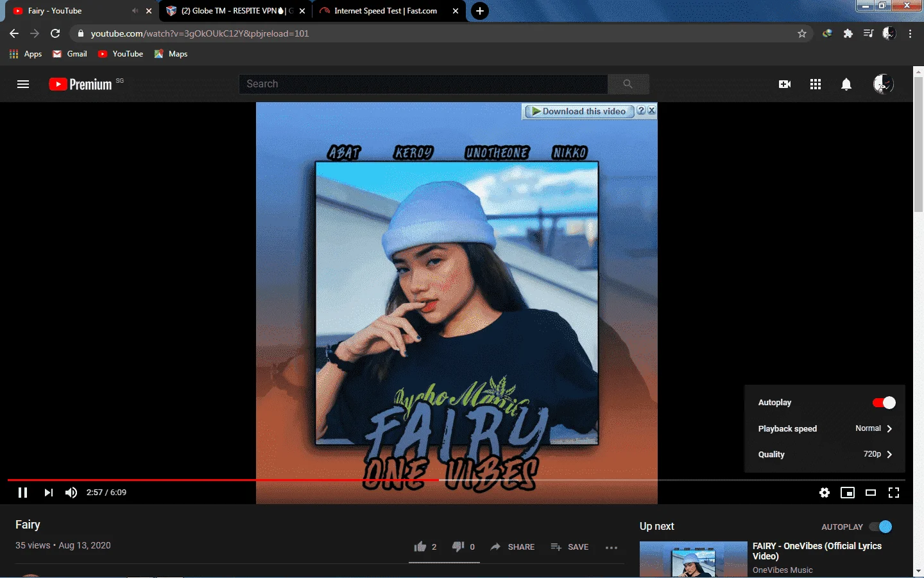
Task: Reload the current page
Action: [55, 33]
